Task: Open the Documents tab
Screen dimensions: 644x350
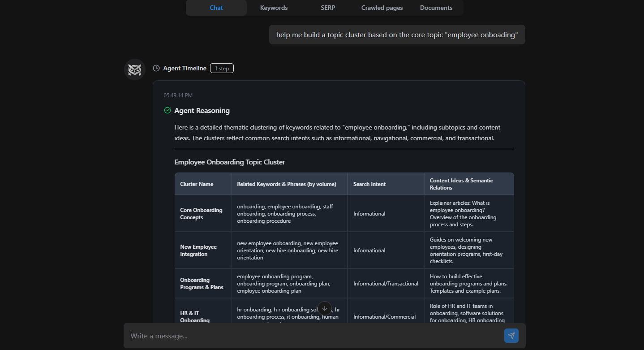Action: pos(436,8)
